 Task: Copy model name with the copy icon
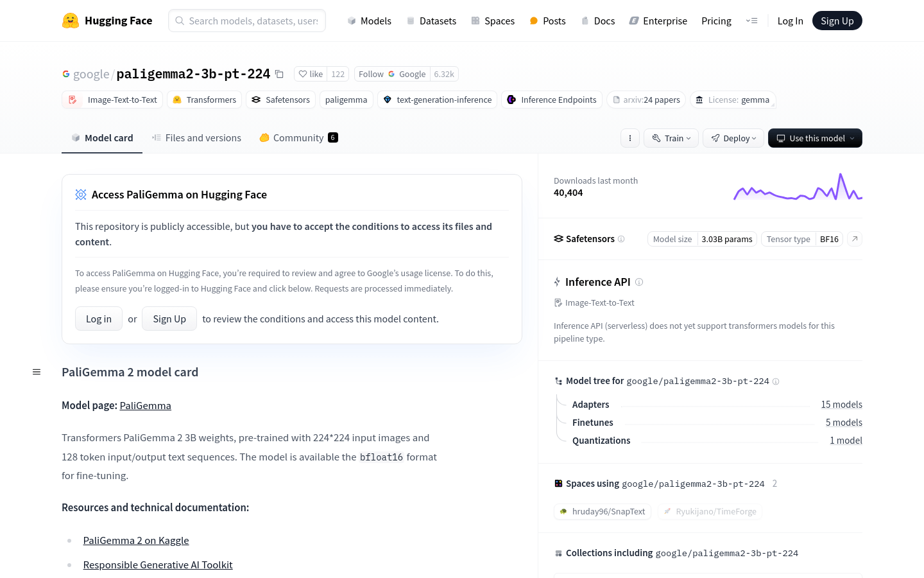coord(279,74)
